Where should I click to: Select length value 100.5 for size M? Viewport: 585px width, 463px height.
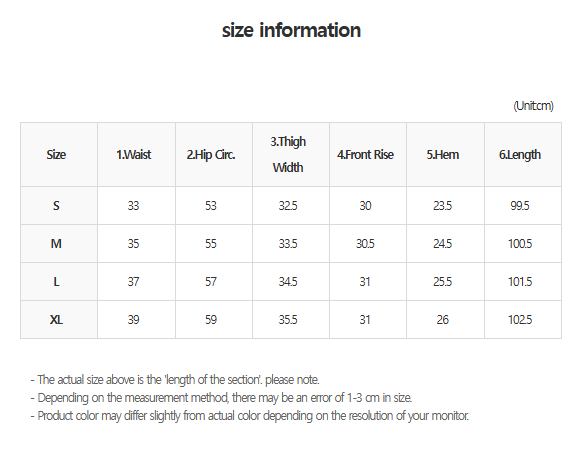[520, 244]
